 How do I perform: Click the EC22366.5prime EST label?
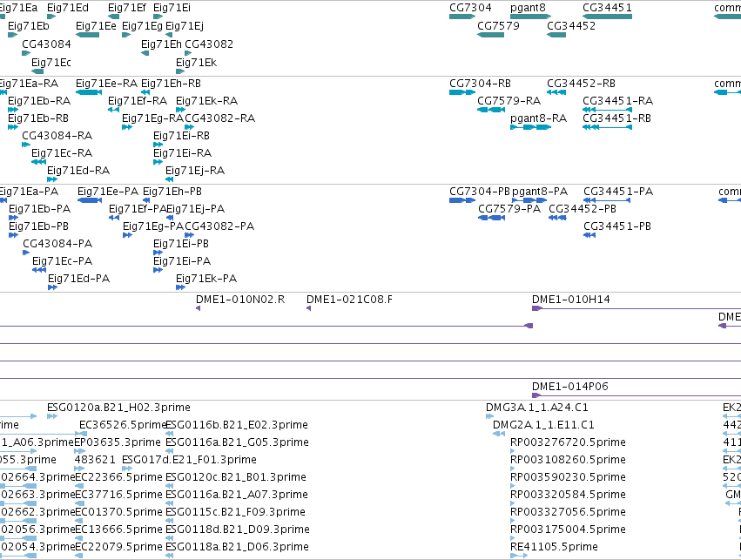point(118,477)
